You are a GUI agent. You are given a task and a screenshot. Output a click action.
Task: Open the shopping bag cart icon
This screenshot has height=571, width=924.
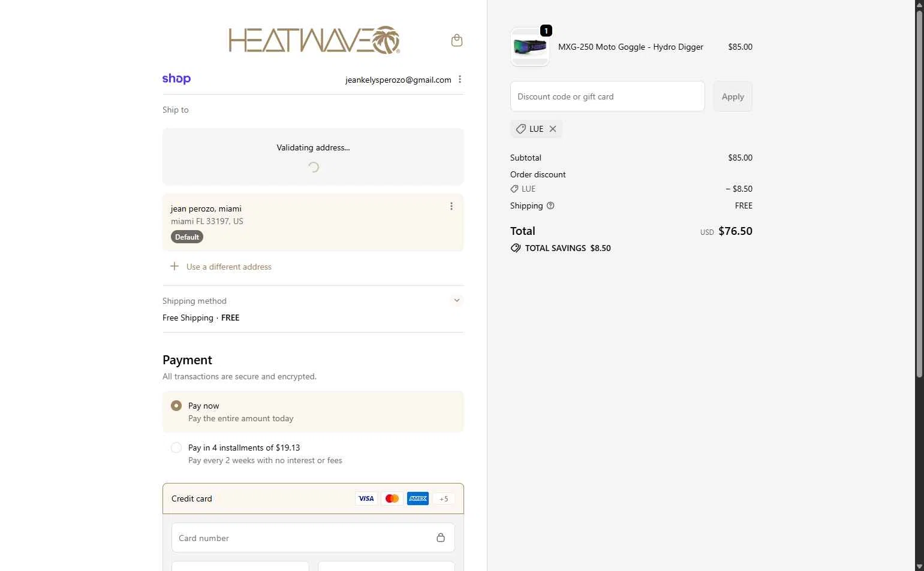[456, 40]
